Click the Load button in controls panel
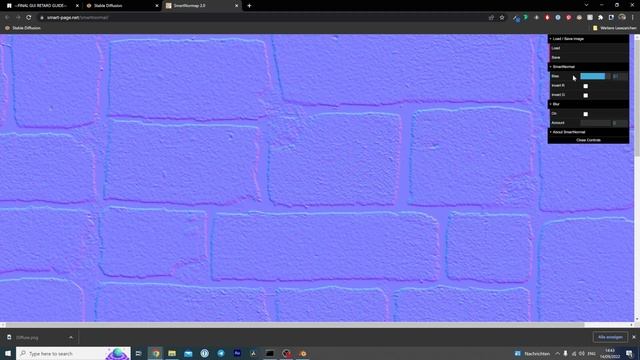The height and width of the screenshot is (360, 640). click(588, 48)
